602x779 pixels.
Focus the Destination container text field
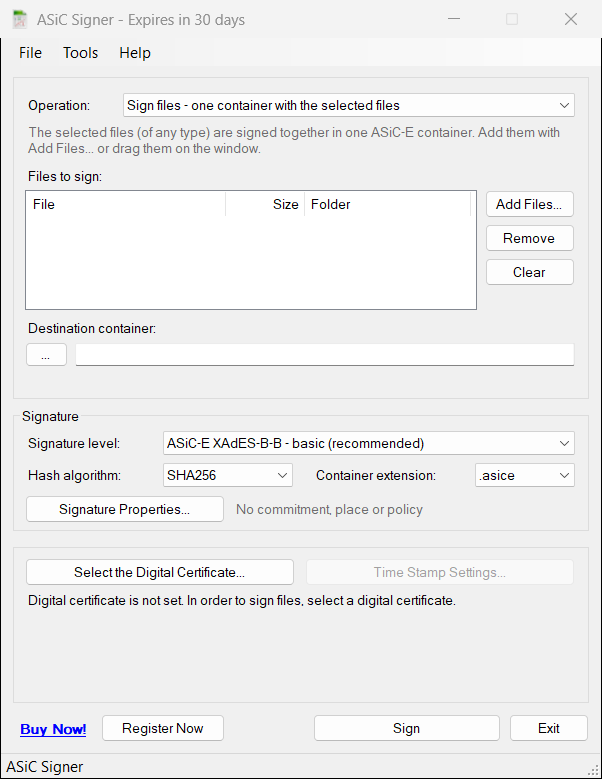pyautogui.click(x=325, y=355)
